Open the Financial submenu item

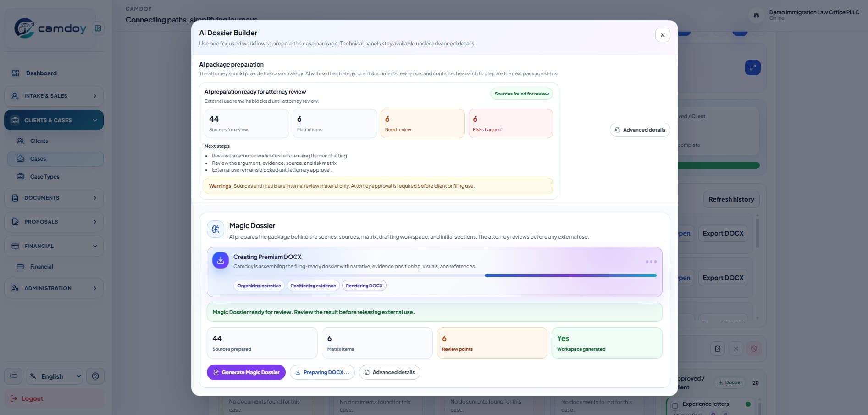click(55, 267)
